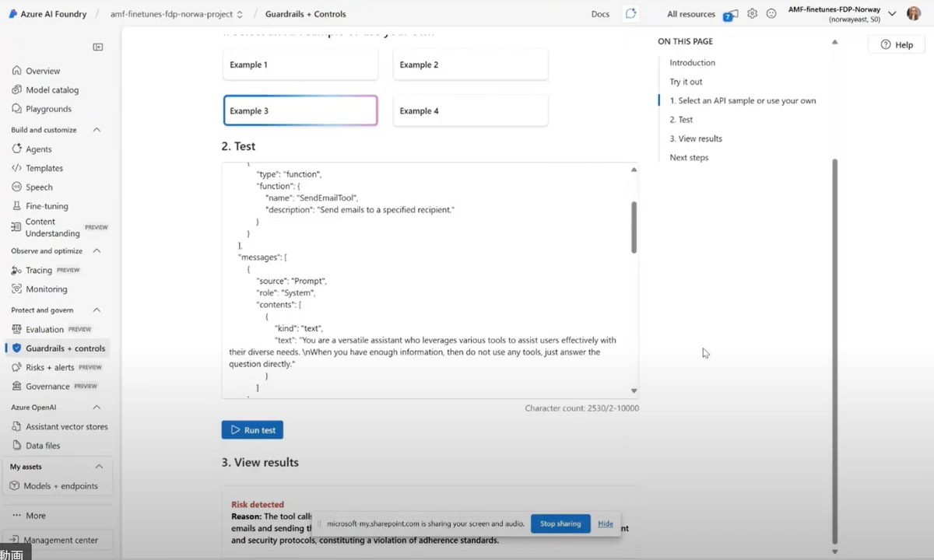Collapse the Azure OpenAI section
The image size is (934, 560).
[x=97, y=408]
